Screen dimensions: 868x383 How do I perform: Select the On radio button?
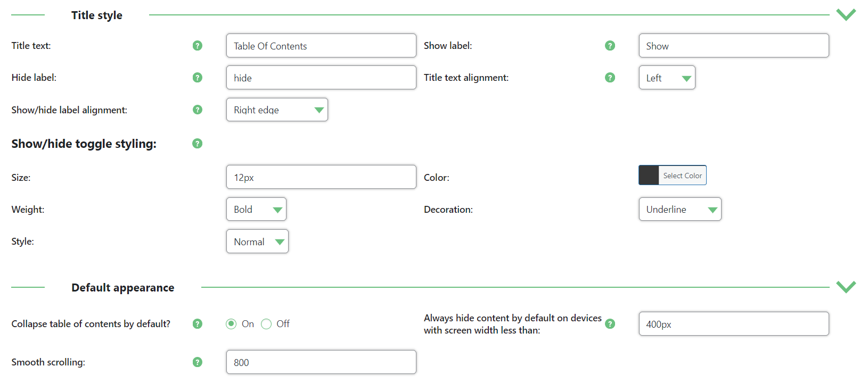[231, 324]
